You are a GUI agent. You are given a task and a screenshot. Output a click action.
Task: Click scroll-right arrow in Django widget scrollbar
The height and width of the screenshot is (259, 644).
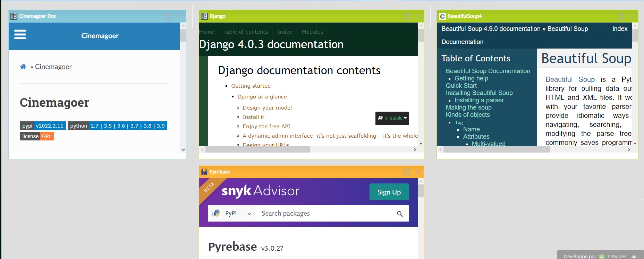coord(415,149)
